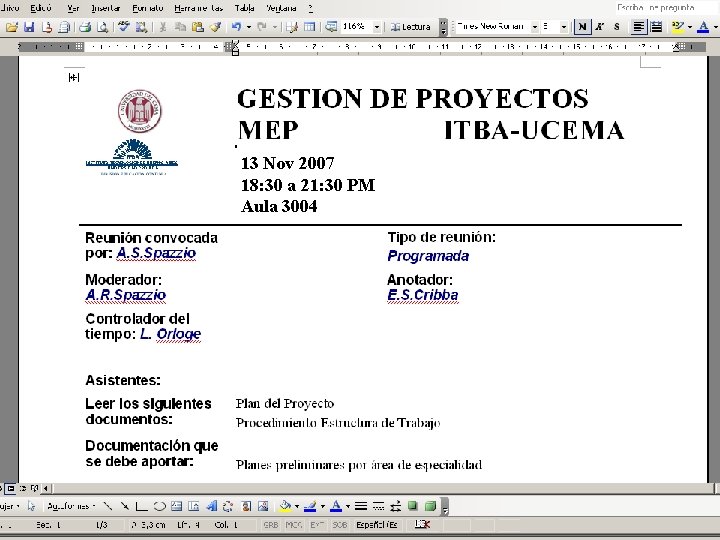Open the Times New Roman font dropdown
The height and width of the screenshot is (540, 720).
click(x=534, y=27)
